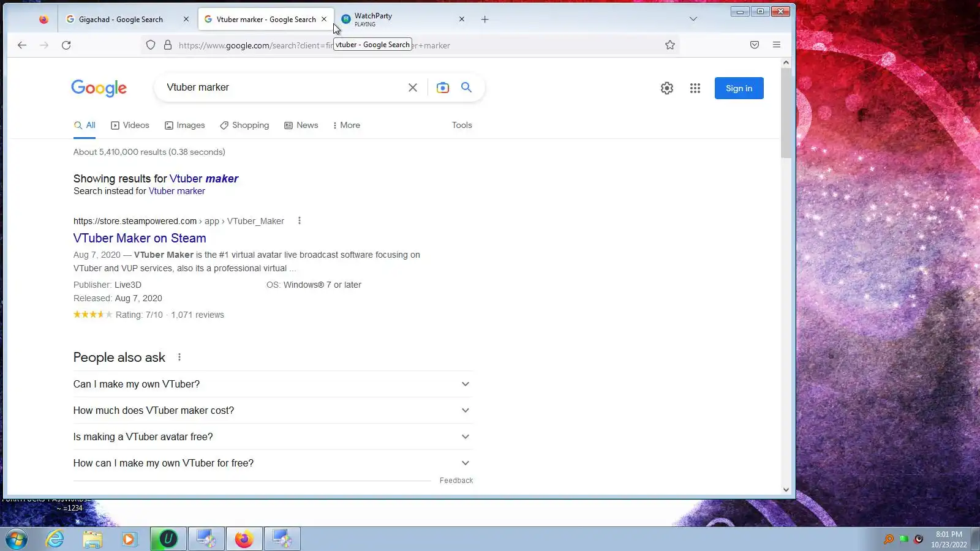980x551 pixels.
Task: Open the list all tabs dropdown arrow
Action: click(x=693, y=19)
